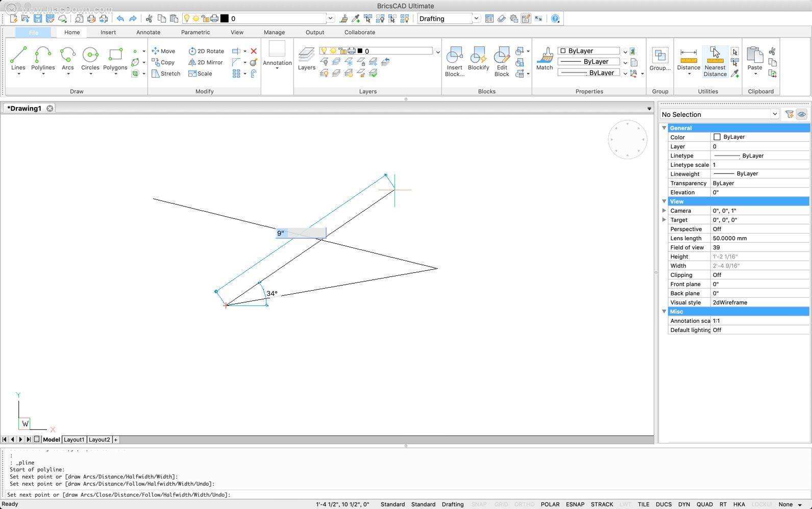The image size is (812, 509).
Task: Switch to the Annotate ribbon tab
Action: point(148,32)
